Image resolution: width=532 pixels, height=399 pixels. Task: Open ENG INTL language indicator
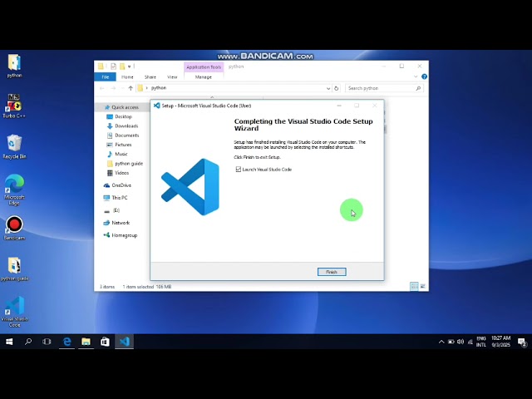click(x=481, y=342)
